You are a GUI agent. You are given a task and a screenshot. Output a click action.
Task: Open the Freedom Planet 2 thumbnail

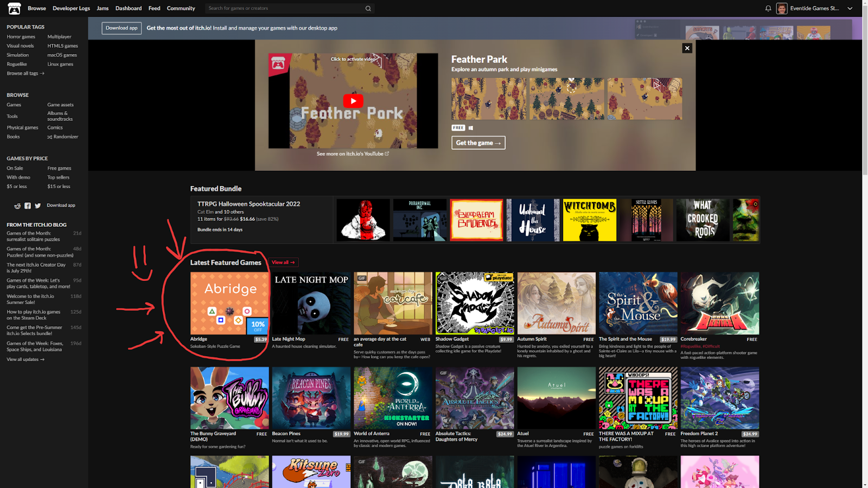pos(720,398)
